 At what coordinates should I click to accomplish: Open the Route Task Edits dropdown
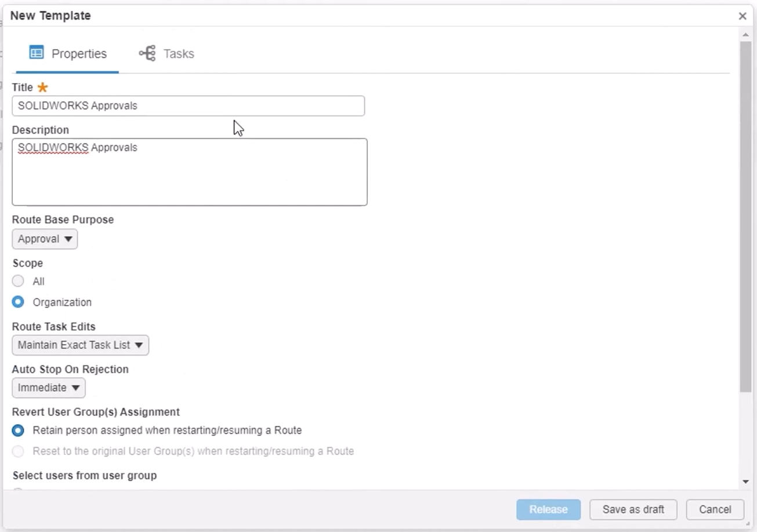pos(80,345)
